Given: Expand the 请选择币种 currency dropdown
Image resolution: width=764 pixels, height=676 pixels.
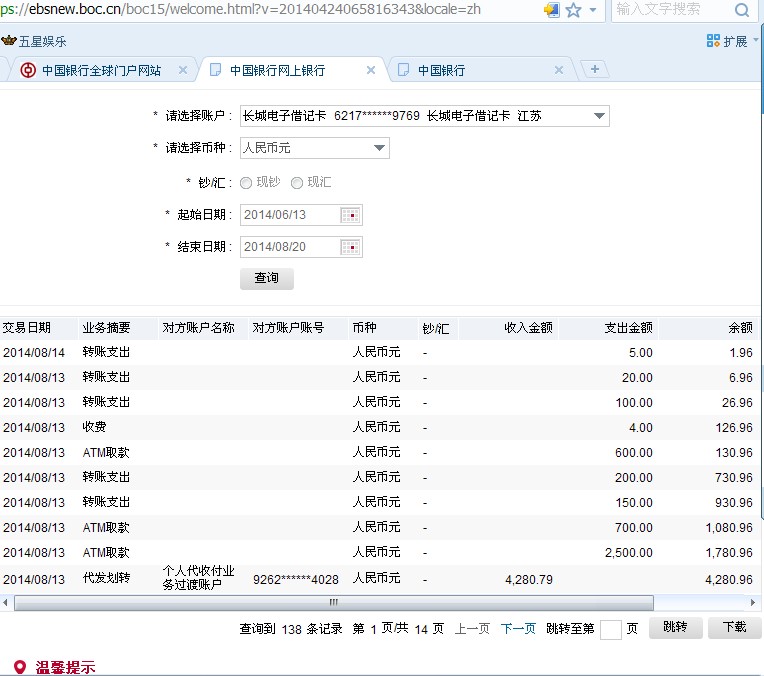Looking at the screenshot, I should 379,148.
